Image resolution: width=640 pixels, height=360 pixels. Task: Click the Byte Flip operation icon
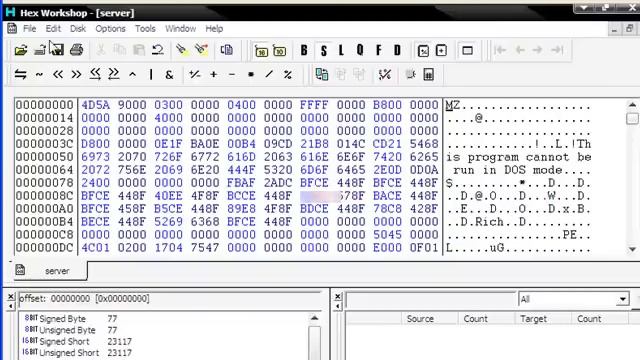point(20,74)
